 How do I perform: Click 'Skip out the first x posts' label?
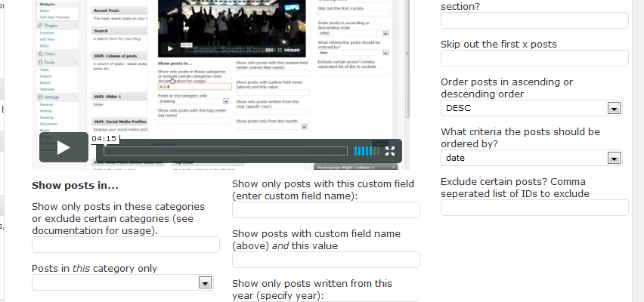(x=499, y=45)
